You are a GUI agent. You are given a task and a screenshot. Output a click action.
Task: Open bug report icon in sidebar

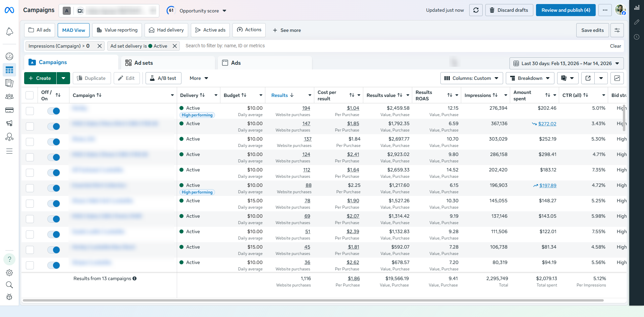tap(9, 297)
